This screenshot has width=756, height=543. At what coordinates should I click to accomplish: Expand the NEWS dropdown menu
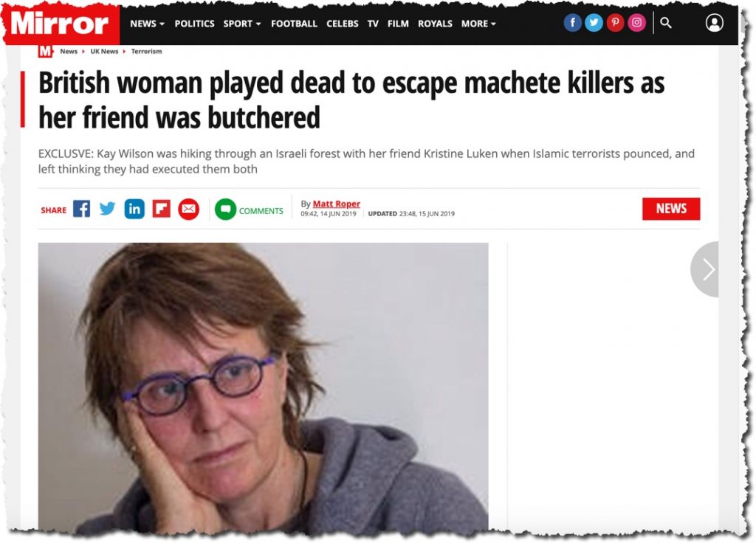147,24
